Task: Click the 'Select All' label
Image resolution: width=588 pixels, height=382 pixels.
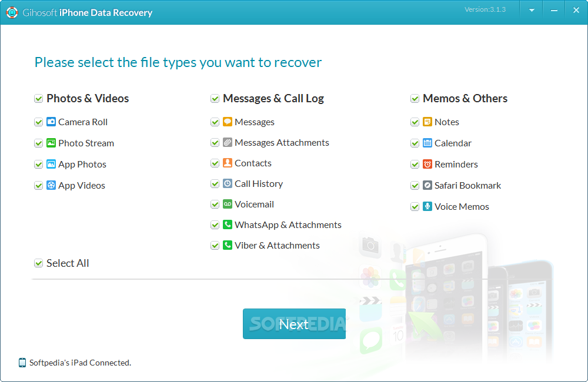Action: 68,263
